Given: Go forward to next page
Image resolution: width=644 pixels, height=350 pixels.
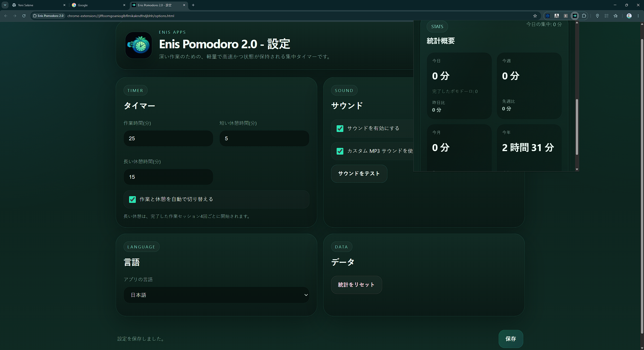Looking at the screenshot, I should (x=15, y=16).
